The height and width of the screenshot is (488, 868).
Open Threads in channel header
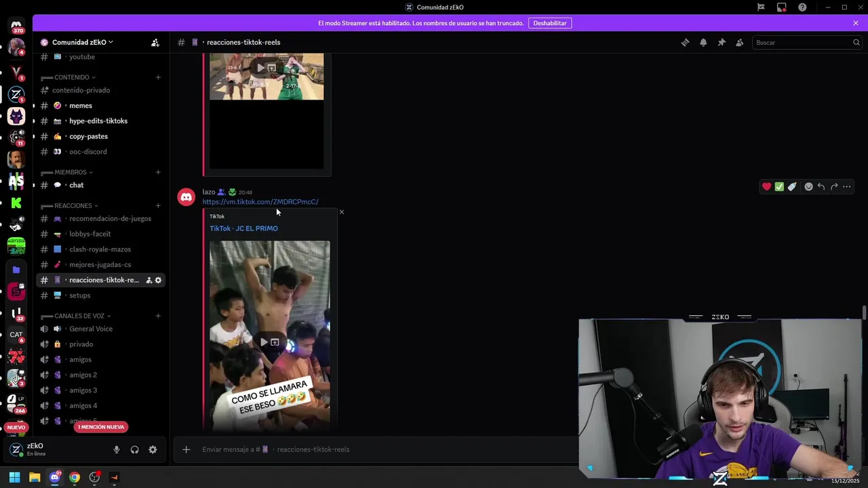(686, 42)
